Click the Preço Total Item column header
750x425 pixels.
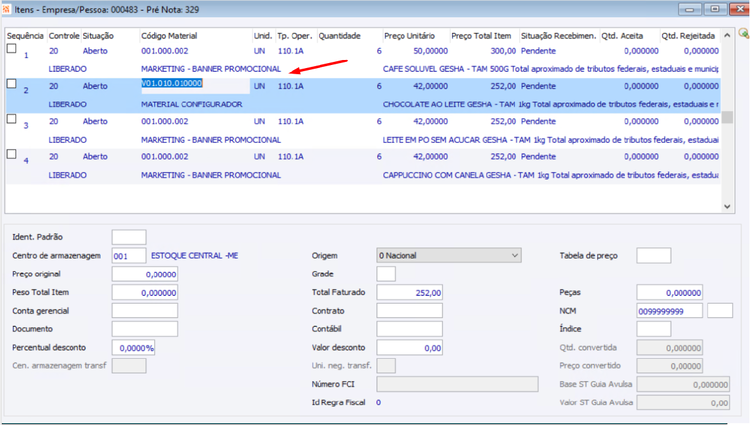pos(481,36)
